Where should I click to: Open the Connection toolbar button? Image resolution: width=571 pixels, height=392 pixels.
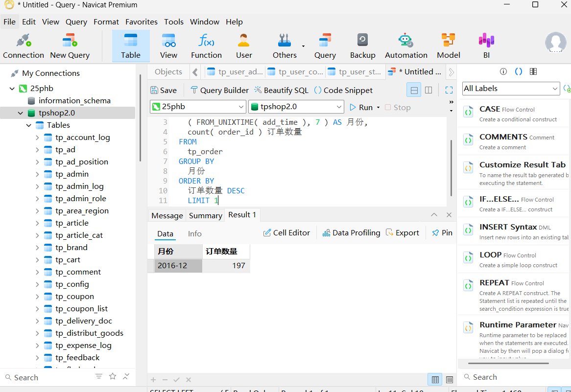click(x=24, y=46)
